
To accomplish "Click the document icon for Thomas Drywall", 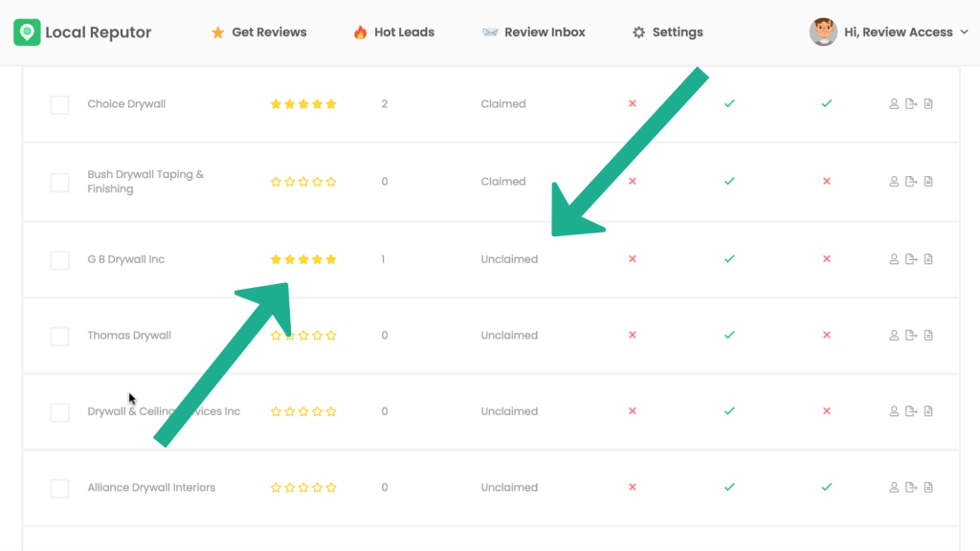I will click(x=927, y=336).
